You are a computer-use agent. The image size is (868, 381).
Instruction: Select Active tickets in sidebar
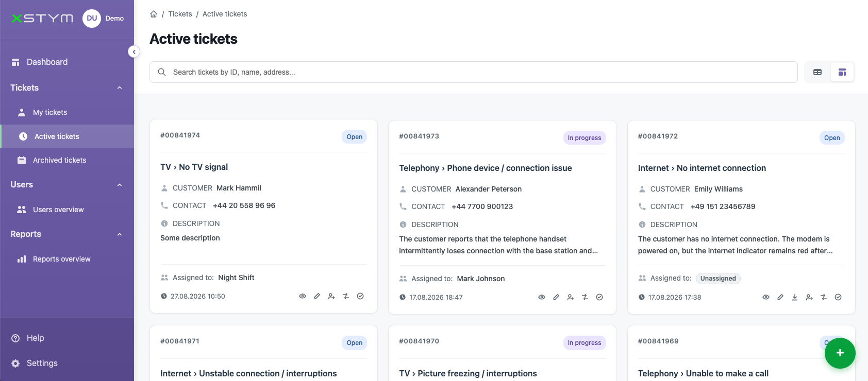pos(67,136)
